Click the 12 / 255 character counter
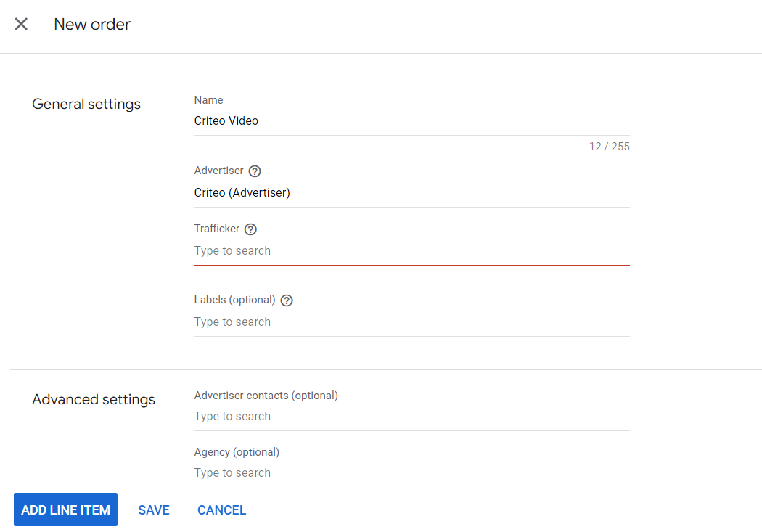Image resolution: width=762 pixels, height=532 pixels. click(x=609, y=147)
